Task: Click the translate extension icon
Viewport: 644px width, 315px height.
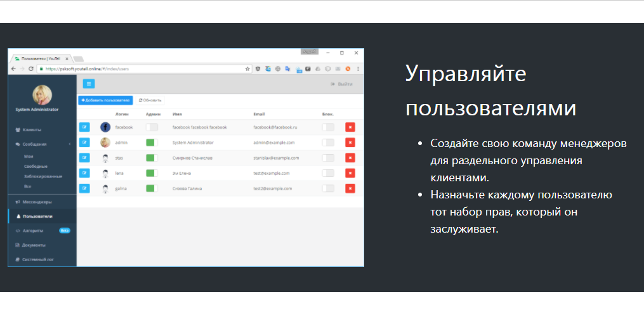Action: (288, 69)
